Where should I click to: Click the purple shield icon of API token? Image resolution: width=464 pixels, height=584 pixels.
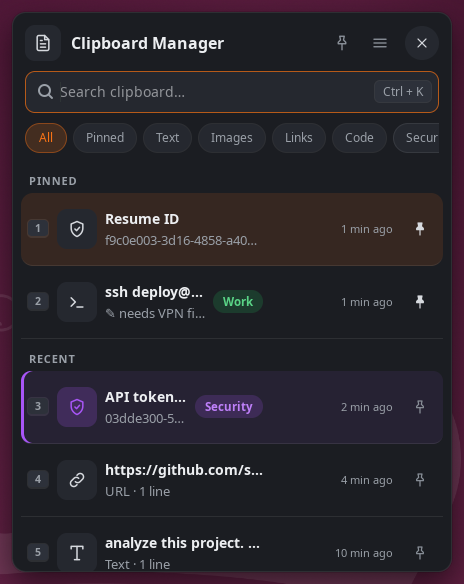[77, 407]
